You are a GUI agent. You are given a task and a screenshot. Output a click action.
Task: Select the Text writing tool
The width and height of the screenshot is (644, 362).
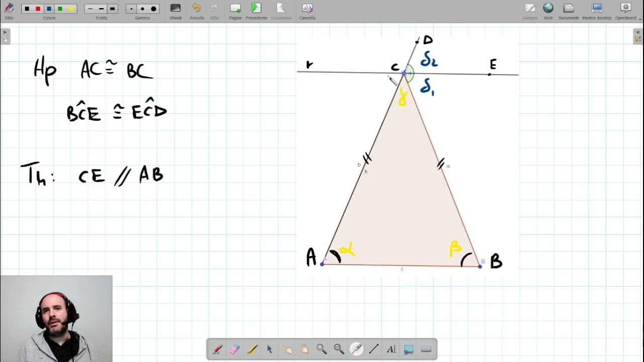point(391,349)
